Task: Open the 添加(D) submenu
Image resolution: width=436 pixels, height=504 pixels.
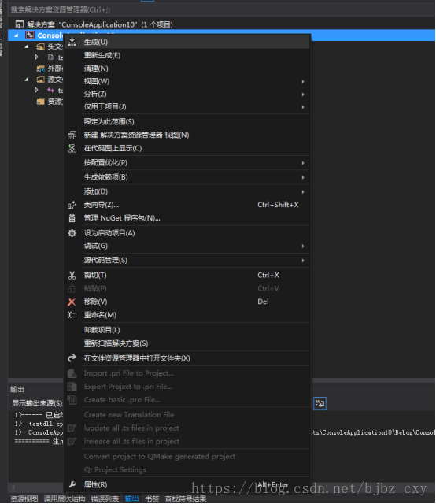Action: (x=187, y=191)
